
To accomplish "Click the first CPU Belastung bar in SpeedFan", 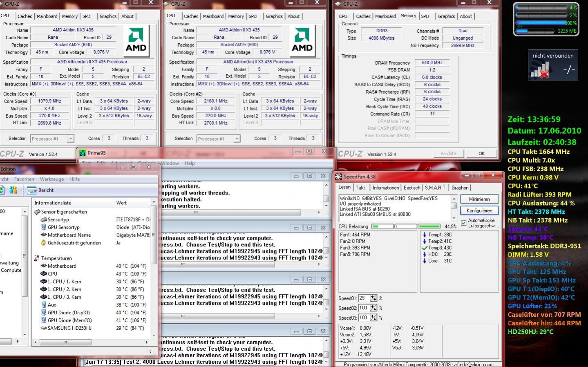I will 382,226.
